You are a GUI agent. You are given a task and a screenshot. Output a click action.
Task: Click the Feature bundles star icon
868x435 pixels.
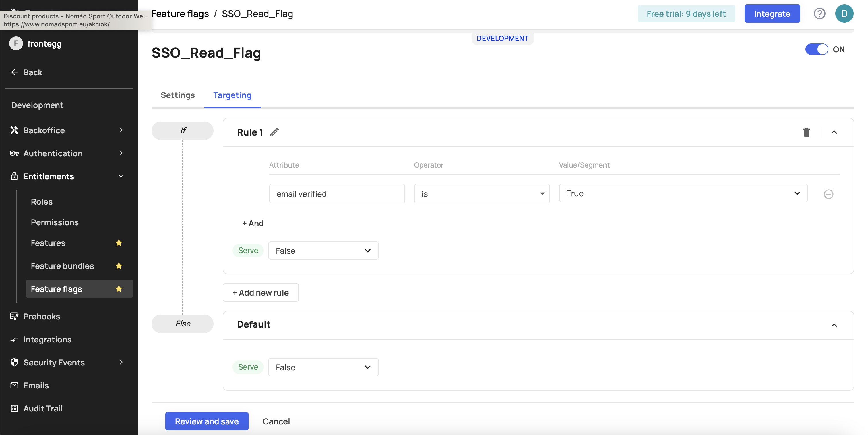(x=119, y=266)
